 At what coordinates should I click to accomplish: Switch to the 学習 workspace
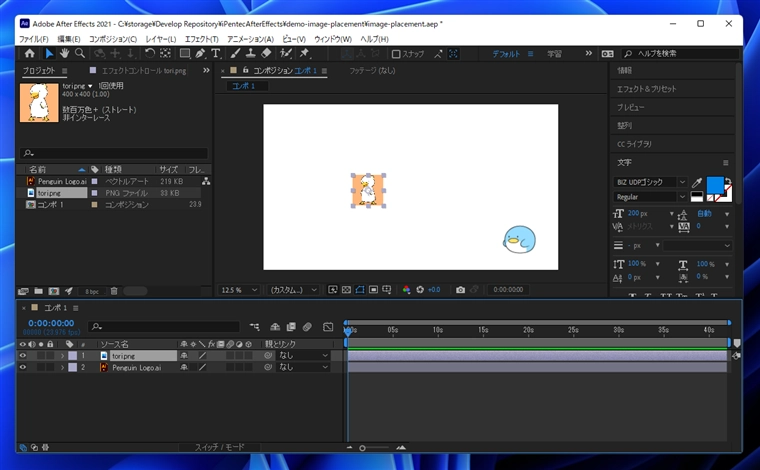554,54
